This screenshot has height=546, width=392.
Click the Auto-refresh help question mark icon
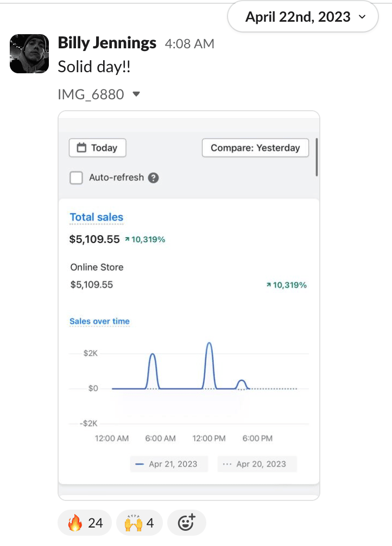tap(154, 177)
